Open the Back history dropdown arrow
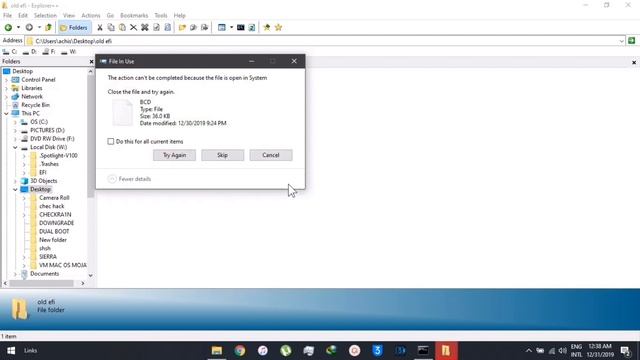Image resolution: width=640 pixels, height=360 pixels. tap(18, 27)
